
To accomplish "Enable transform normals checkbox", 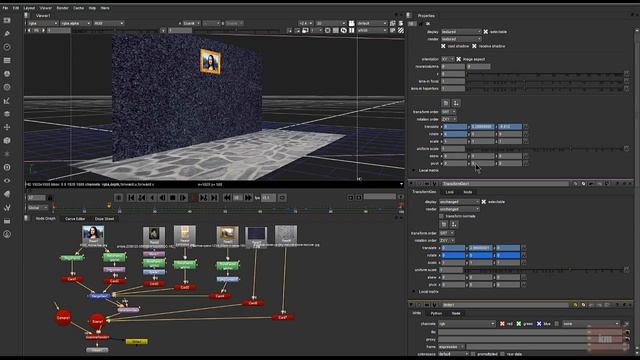I will click(441, 216).
